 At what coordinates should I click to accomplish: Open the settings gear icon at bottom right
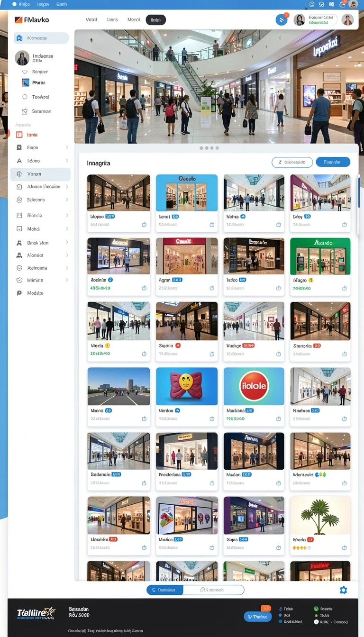pyautogui.click(x=343, y=590)
